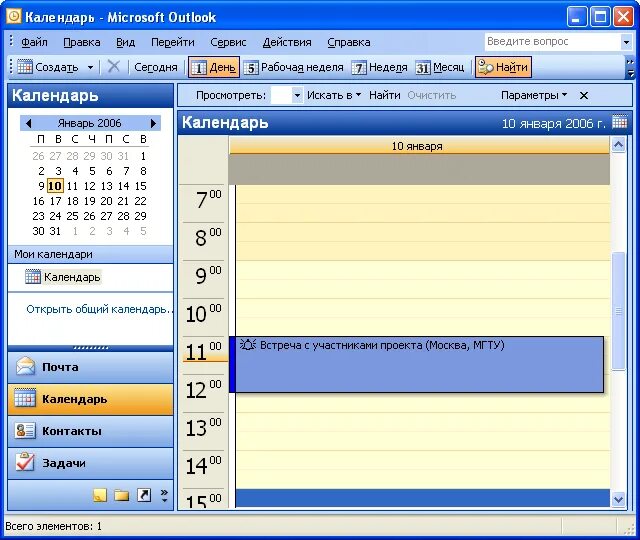Open Календарь navigation pane button
The width and height of the screenshot is (640, 540).
point(91,399)
